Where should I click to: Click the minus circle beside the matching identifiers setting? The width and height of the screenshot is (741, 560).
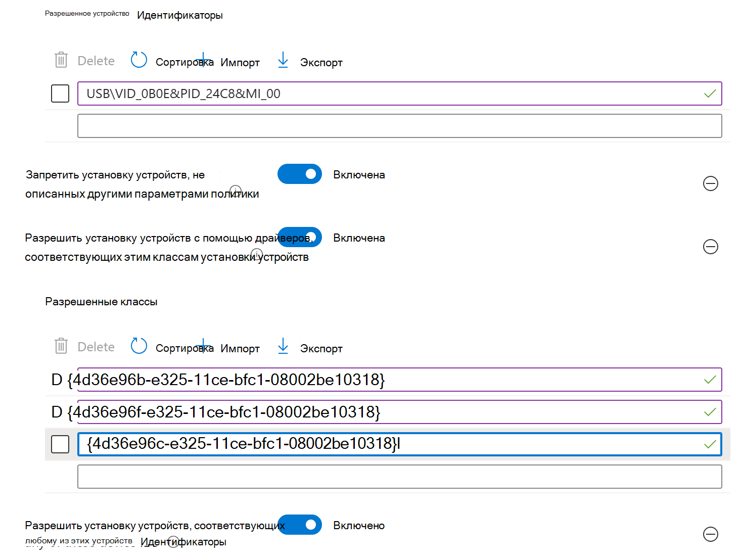click(711, 534)
